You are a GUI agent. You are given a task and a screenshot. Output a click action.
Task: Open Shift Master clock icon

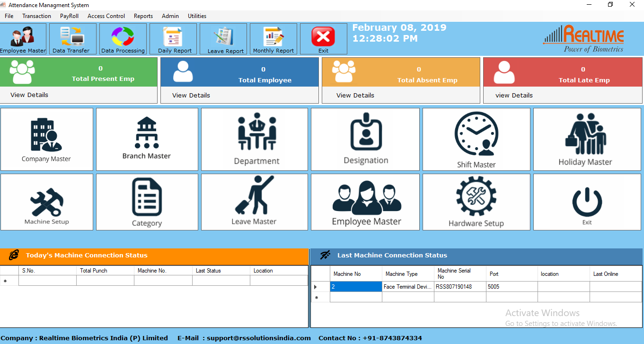476,139
